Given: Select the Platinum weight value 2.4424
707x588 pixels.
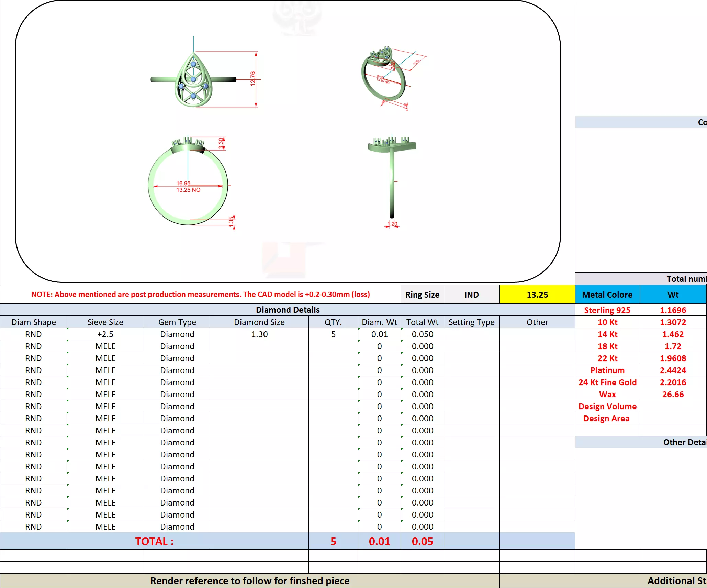Looking at the screenshot, I should tap(673, 370).
